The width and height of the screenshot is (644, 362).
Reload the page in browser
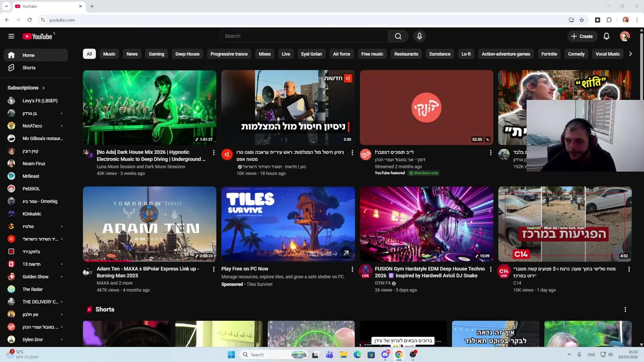click(x=29, y=20)
